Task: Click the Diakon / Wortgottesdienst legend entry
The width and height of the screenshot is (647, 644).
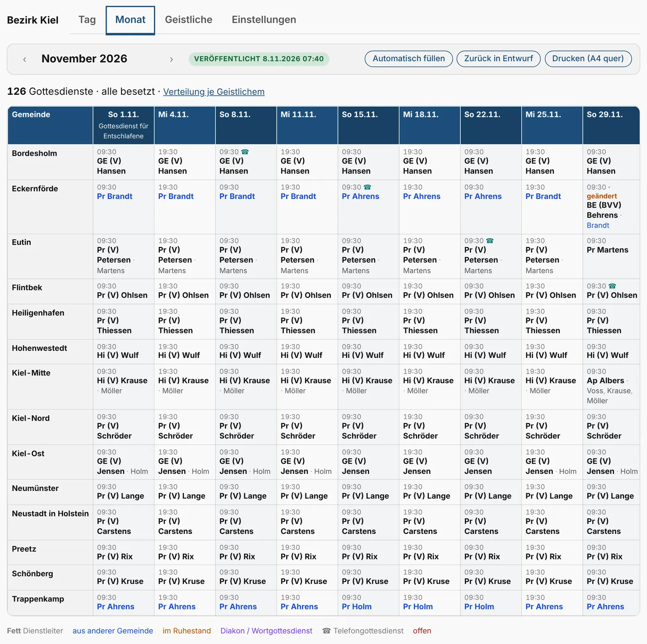Action: coord(266,631)
